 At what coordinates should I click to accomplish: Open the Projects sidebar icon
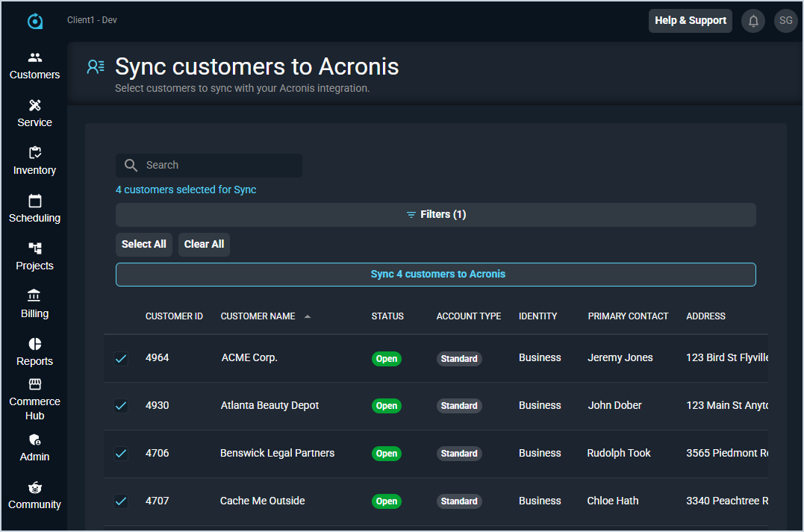click(x=34, y=248)
